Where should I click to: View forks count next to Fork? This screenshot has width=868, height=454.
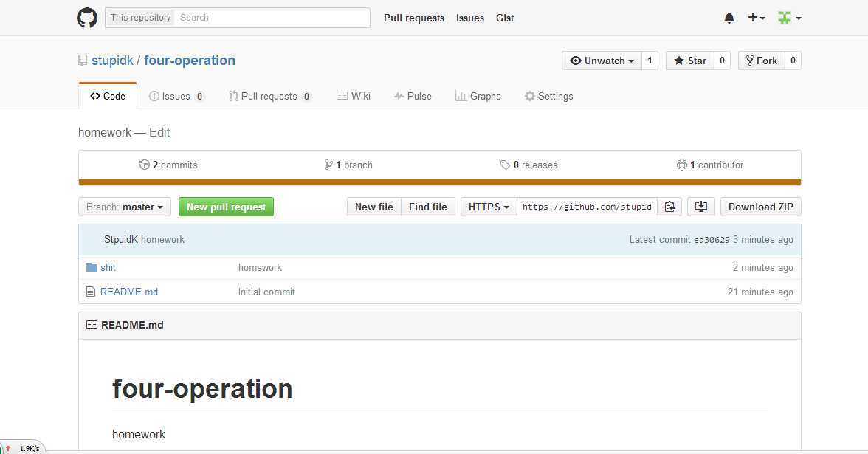point(793,61)
